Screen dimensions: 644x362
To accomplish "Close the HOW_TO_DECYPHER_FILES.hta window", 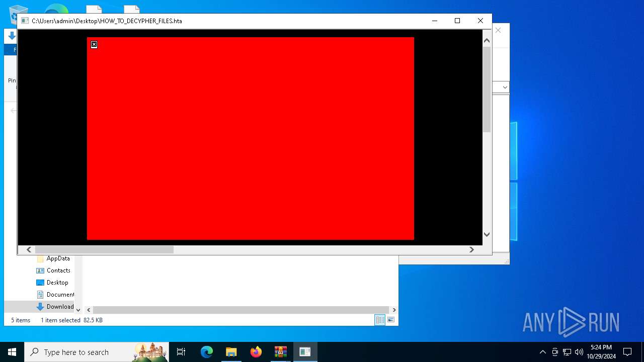I will 480,21.
